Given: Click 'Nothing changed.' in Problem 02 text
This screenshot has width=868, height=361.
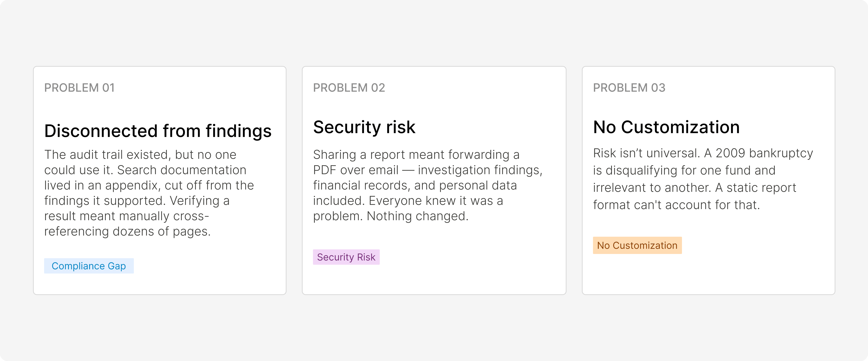Looking at the screenshot, I should (417, 216).
